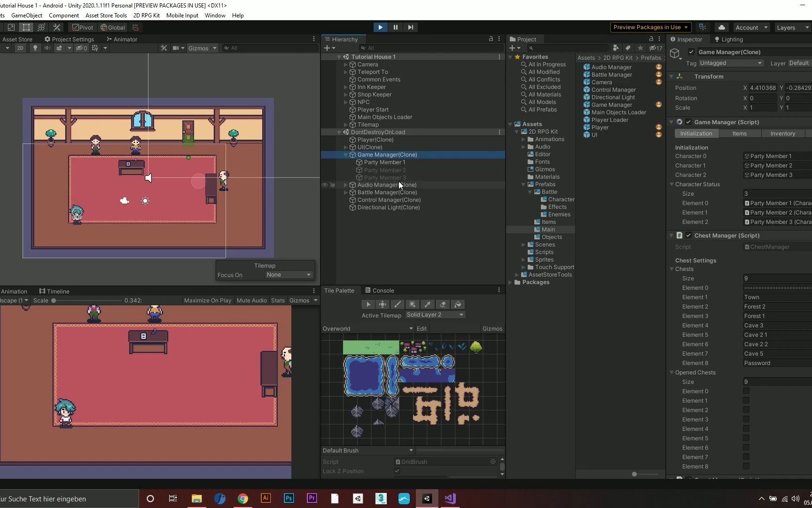Toggle Opened Chests Element 0 checkbox
The image size is (812, 508).
(x=746, y=391)
